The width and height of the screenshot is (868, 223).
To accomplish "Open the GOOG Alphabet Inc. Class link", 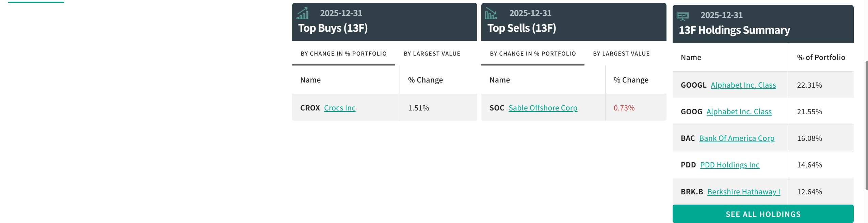I will point(739,111).
